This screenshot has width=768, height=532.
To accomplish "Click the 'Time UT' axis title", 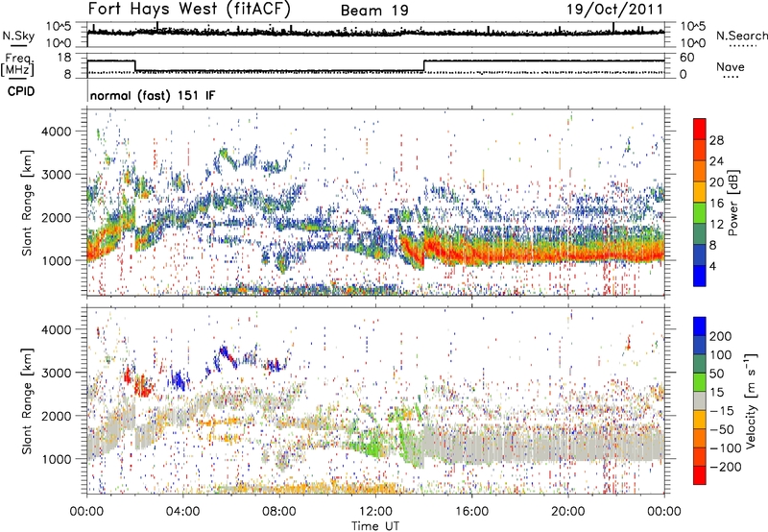I will coord(375,525).
